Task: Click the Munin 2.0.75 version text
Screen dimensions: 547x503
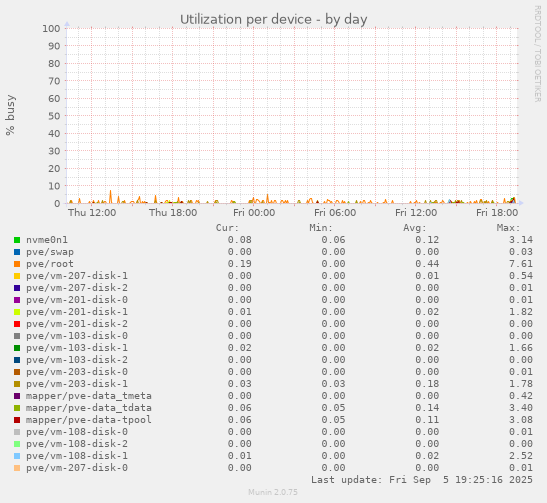Action: coord(273,492)
